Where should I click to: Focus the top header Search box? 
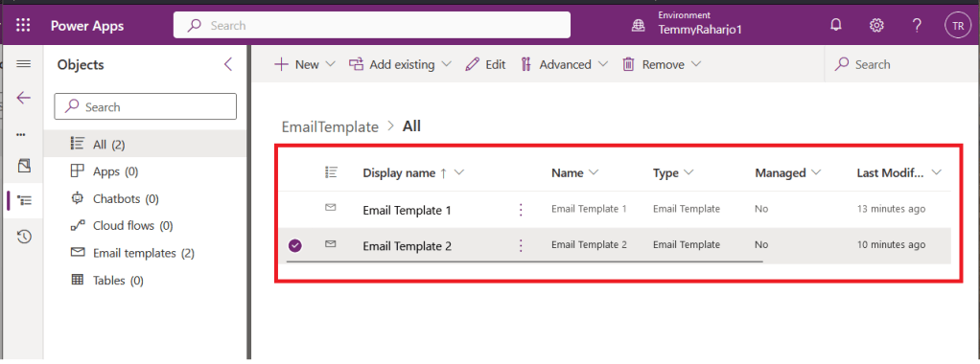coord(372,26)
